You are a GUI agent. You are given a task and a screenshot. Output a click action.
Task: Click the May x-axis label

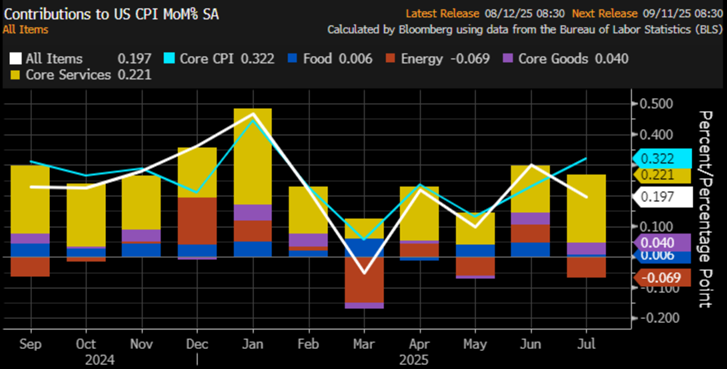(x=475, y=344)
